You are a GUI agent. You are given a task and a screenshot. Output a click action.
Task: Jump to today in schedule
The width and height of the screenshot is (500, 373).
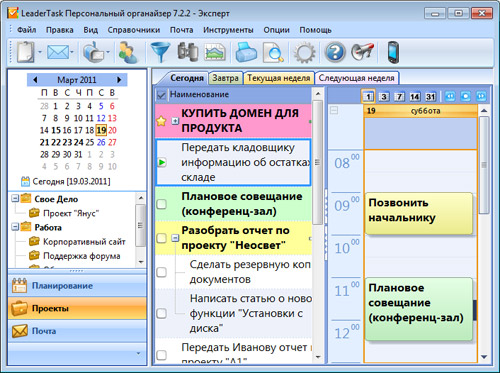[465, 96]
